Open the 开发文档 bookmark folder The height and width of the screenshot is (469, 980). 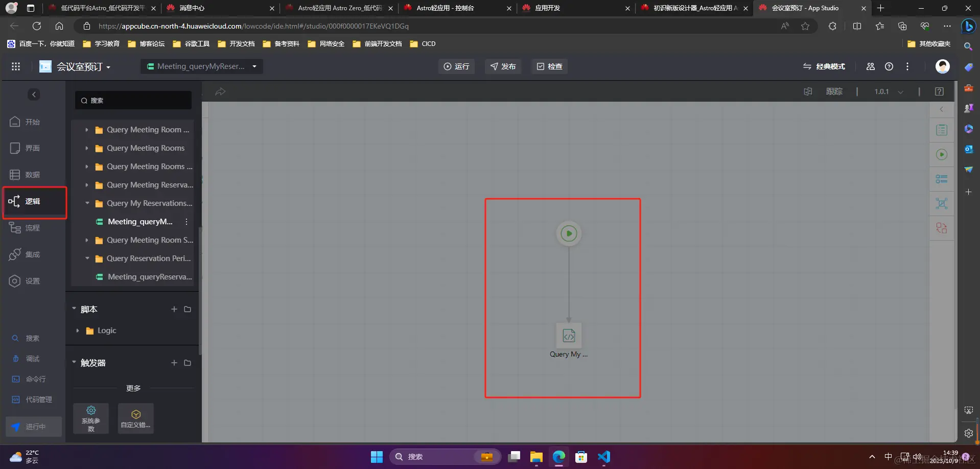[x=236, y=44]
